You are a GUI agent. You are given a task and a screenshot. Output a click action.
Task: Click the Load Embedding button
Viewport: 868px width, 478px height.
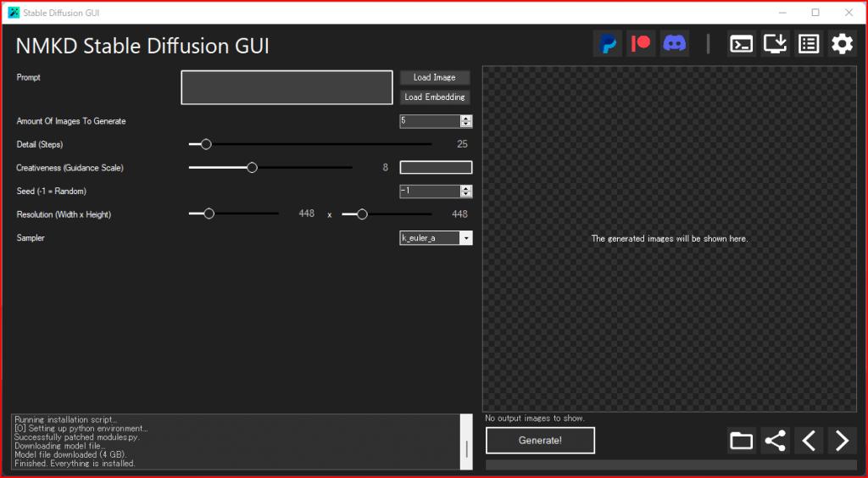(435, 97)
